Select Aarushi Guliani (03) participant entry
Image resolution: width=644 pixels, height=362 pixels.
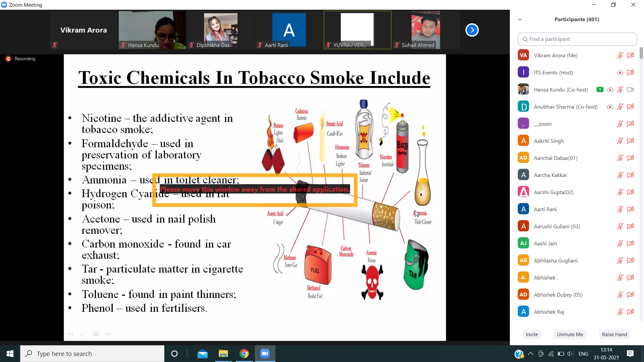[557, 226]
